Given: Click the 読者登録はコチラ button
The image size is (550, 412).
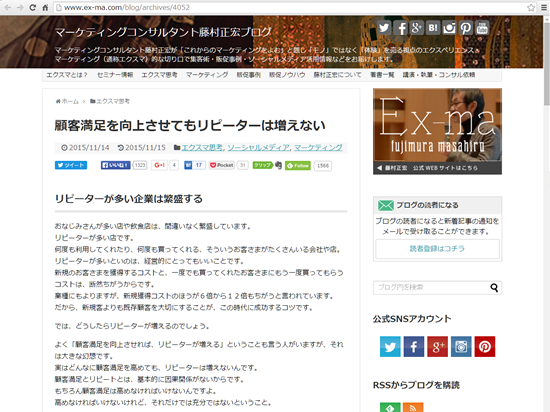Looking at the screenshot, I should click(x=437, y=249).
